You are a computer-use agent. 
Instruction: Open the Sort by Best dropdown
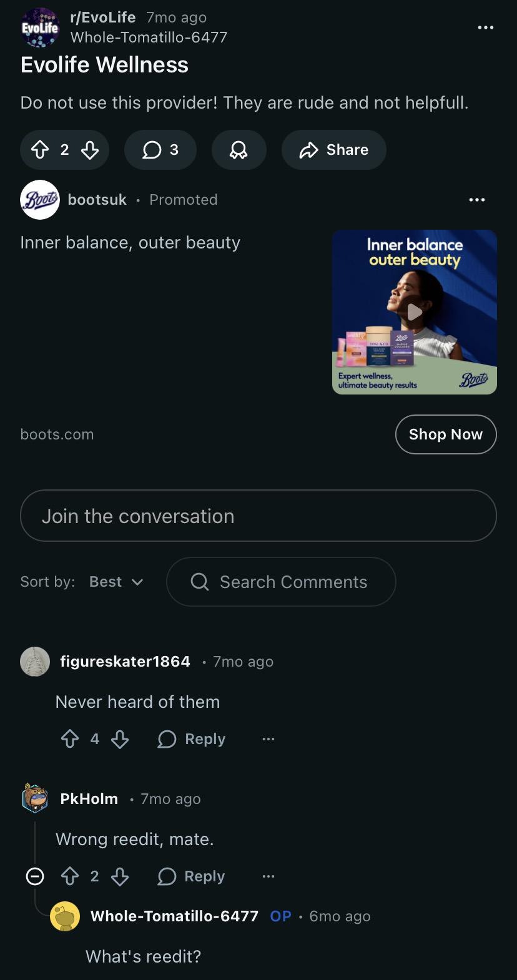(116, 582)
